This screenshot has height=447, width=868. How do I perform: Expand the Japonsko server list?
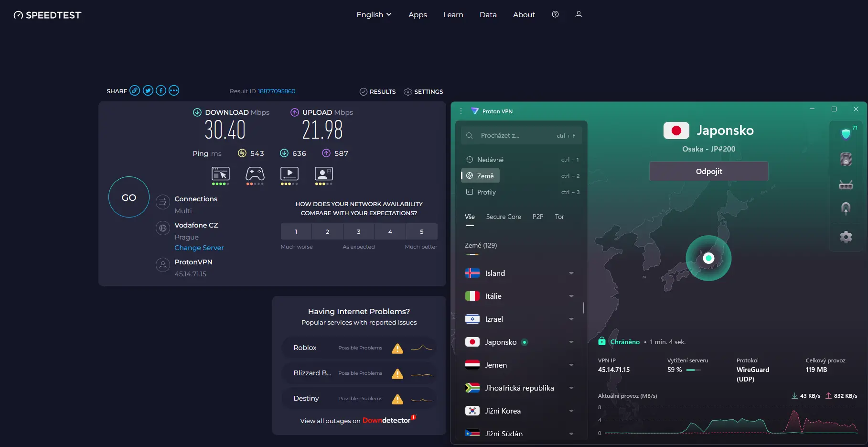point(571,342)
